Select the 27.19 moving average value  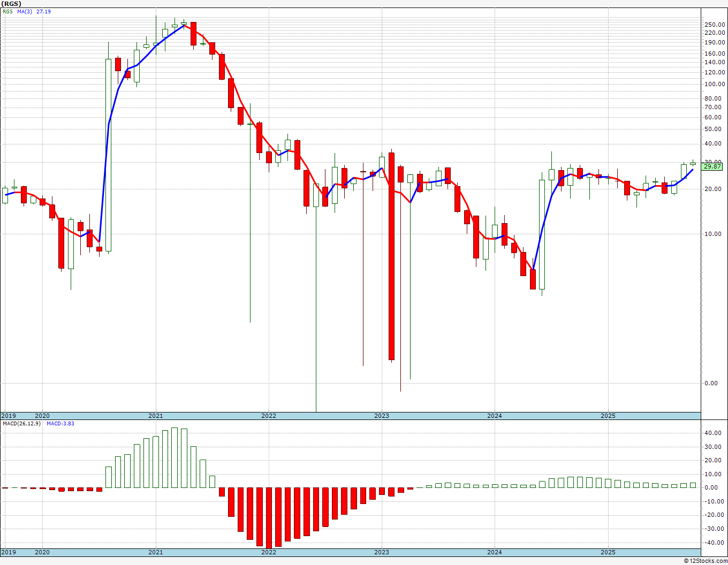44,11
